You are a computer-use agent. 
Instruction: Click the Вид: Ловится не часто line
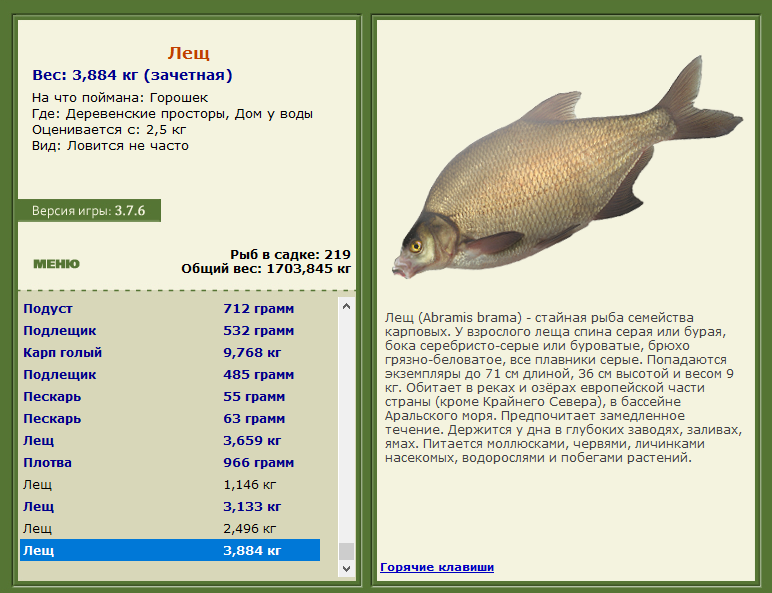click(x=110, y=146)
